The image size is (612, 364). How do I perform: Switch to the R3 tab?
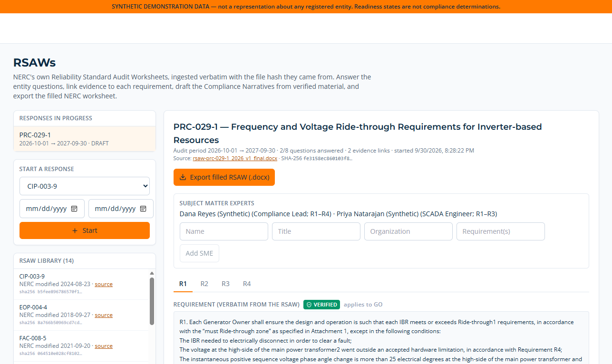pyautogui.click(x=225, y=284)
